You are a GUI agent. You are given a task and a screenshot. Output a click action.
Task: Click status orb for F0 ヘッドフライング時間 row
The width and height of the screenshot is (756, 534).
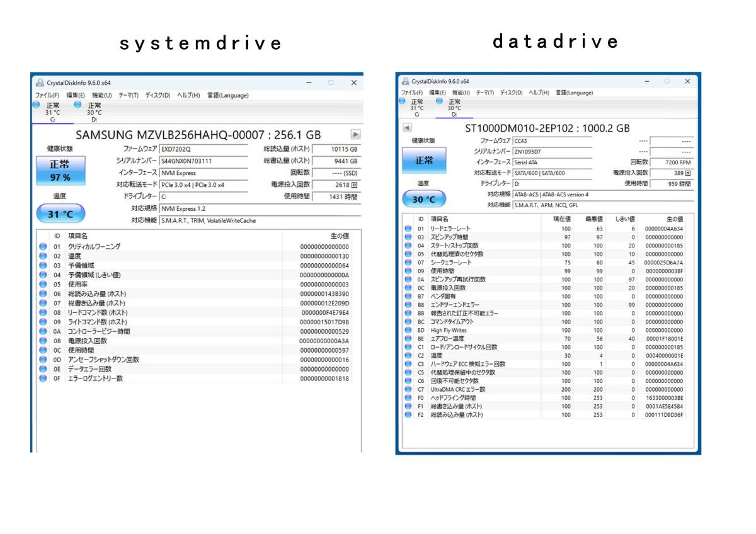point(408,398)
